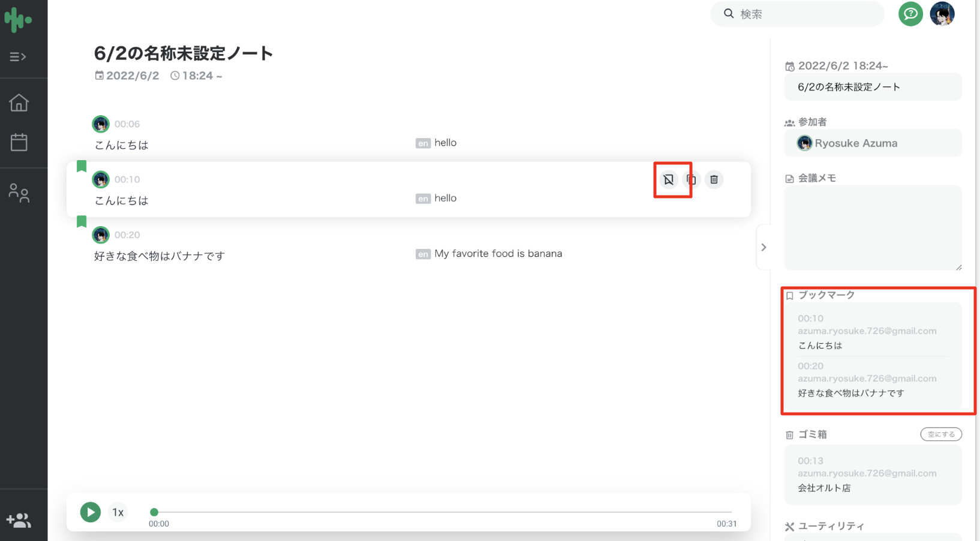Click the 2022/6/2 18:24~ date in panel
Viewport: 980px width, 541px height.
coord(843,66)
